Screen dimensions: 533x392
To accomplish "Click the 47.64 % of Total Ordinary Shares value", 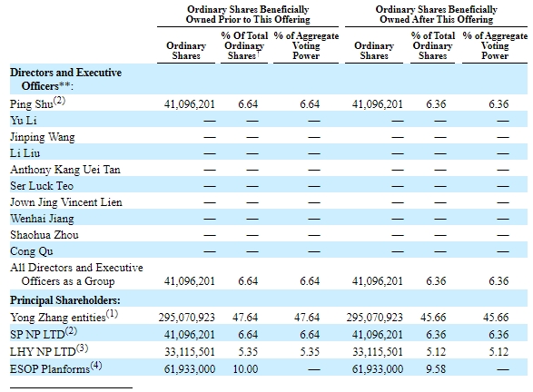I will click(x=245, y=318).
